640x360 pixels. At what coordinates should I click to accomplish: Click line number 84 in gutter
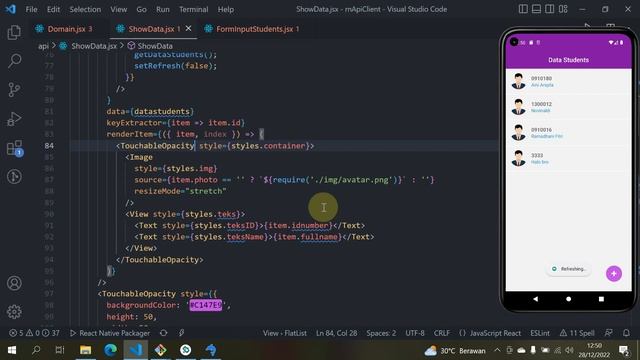[x=49, y=146]
